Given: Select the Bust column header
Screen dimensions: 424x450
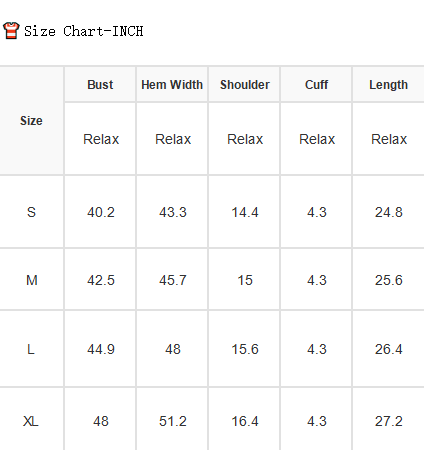Looking at the screenshot, I should click(x=100, y=84).
